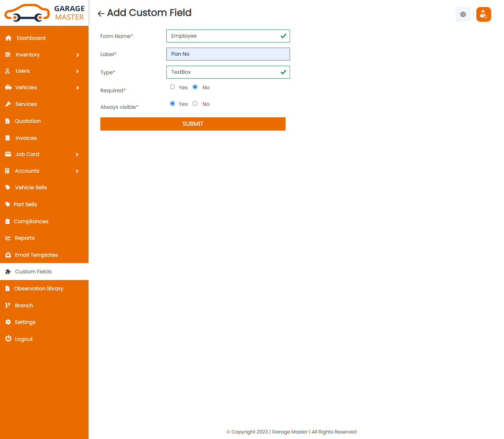This screenshot has width=504, height=439.
Task: Submit the custom field form
Action: 193,124
